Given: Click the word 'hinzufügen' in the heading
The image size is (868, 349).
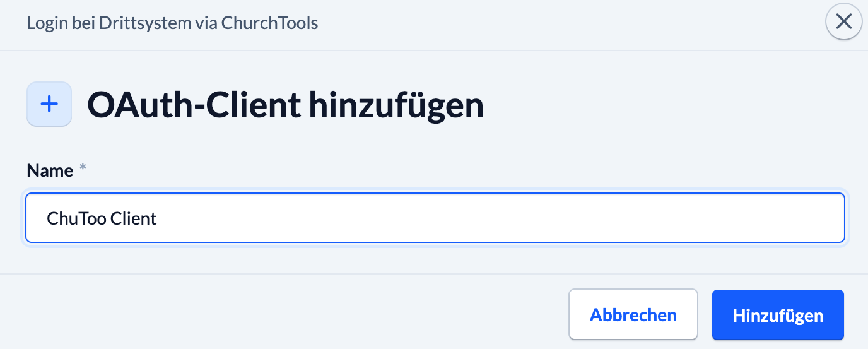Looking at the screenshot, I should [x=396, y=105].
